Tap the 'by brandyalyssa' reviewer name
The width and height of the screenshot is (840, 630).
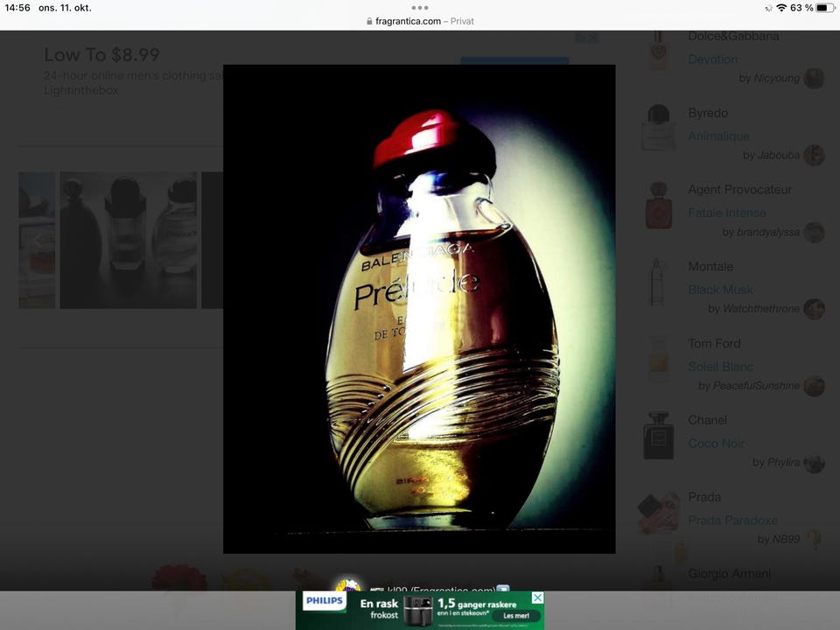click(x=760, y=233)
